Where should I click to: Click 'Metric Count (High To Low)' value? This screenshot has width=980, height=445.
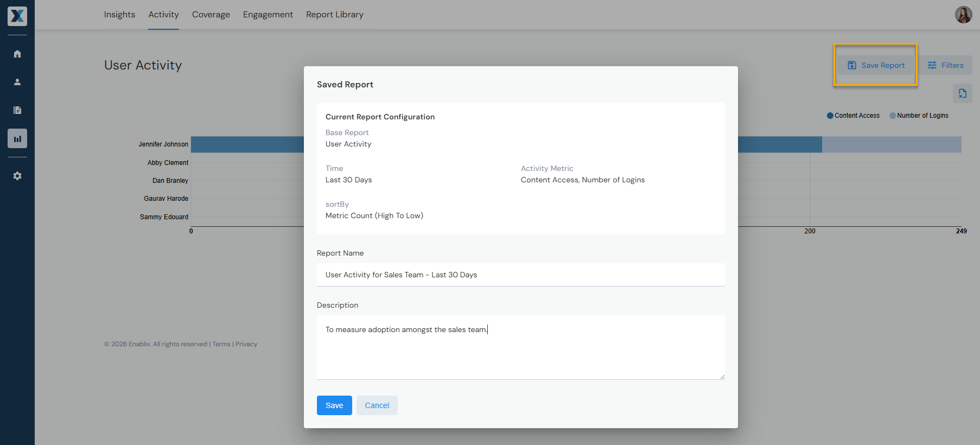(x=374, y=216)
